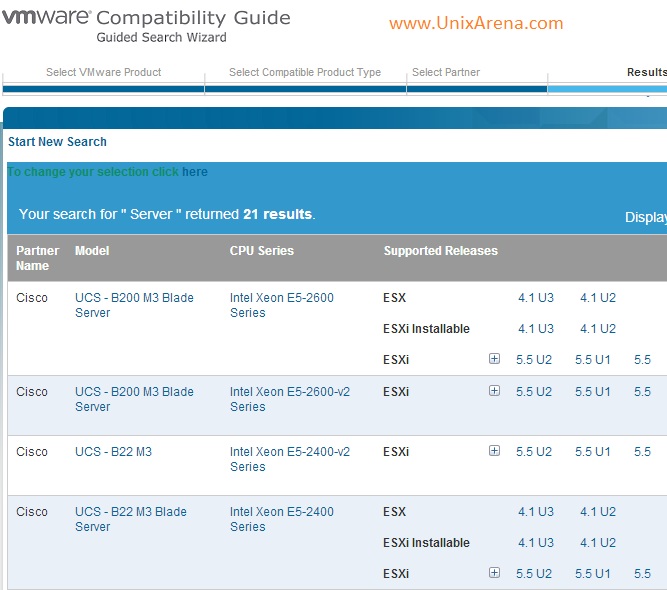Go to Select VMware Product step
The height and width of the screenshot is (590, 667).
103,72
